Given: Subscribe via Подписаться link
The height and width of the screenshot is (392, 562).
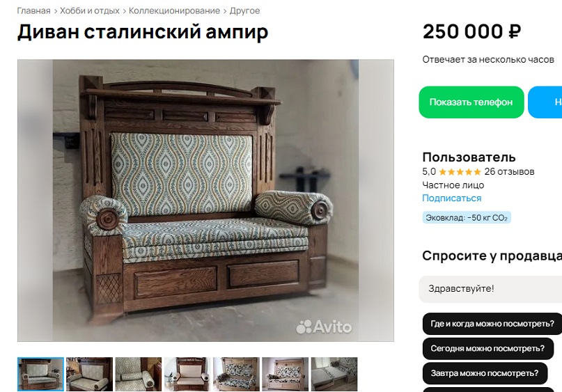Looking at the screenshot, I should point(451,198).
